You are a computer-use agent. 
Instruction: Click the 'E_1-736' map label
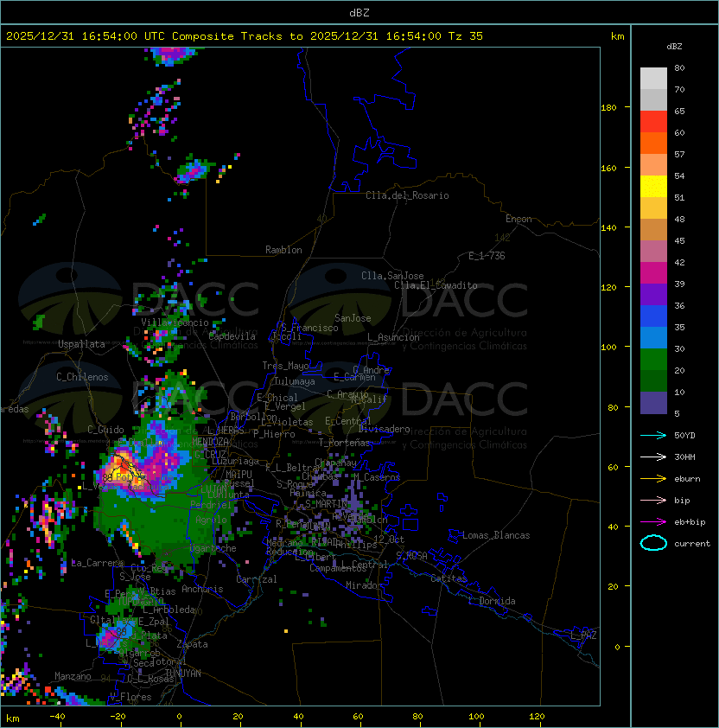[487, 256]
